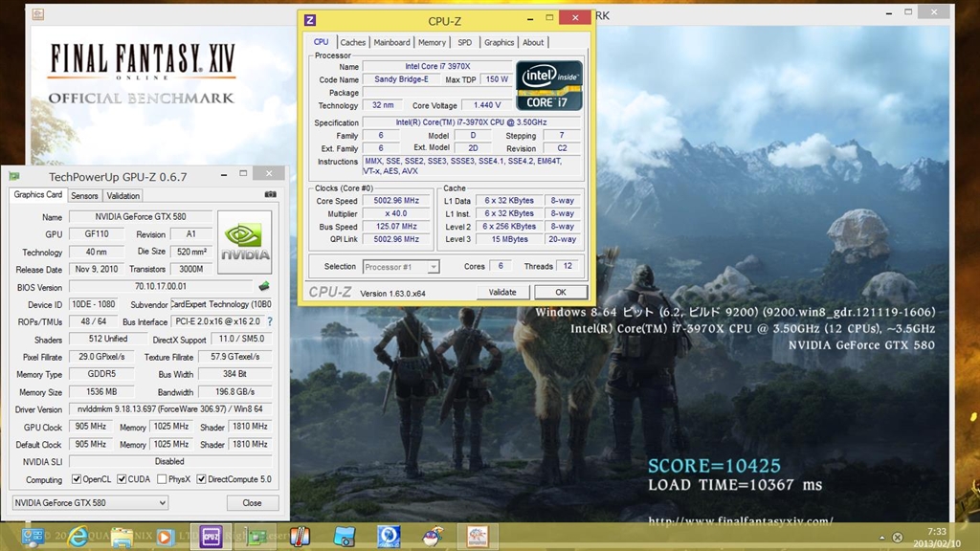Click the Close button in GPU-Z
This screenshot has height=551, width=980.
point(252,502)
